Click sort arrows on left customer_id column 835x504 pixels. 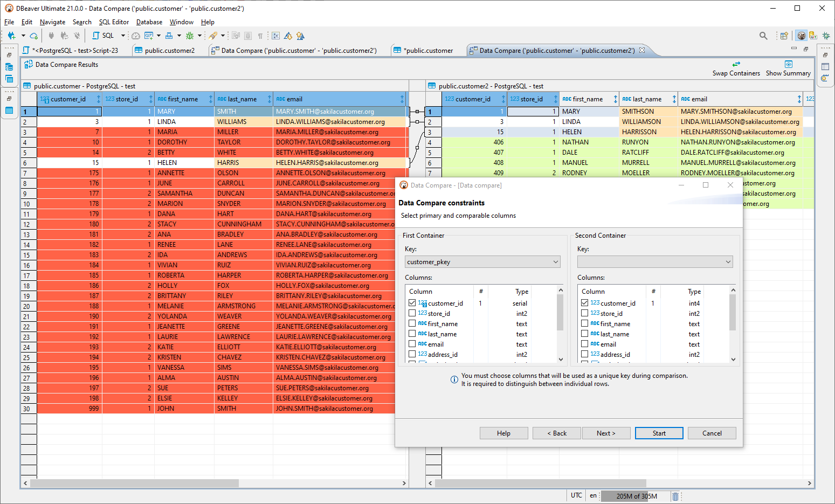(98, 99)
